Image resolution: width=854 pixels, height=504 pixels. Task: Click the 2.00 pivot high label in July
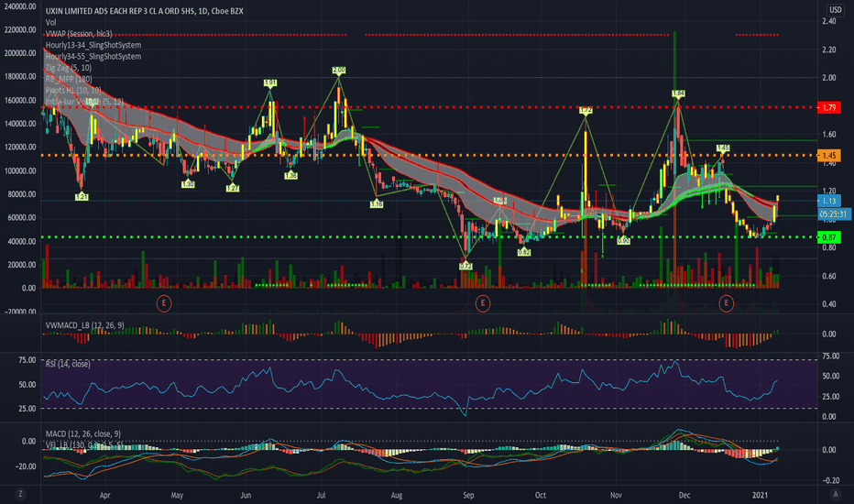click(339, 71)
